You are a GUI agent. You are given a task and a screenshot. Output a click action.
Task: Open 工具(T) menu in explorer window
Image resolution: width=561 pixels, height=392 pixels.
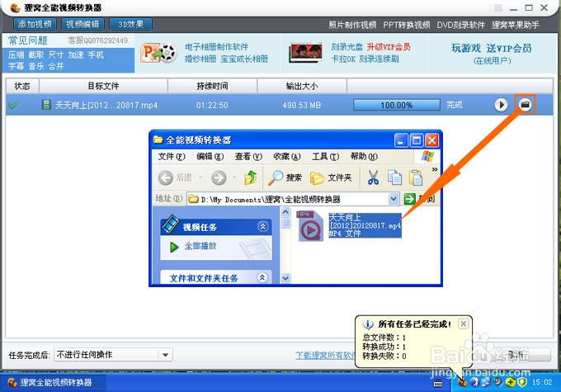(x=325, y=157)
